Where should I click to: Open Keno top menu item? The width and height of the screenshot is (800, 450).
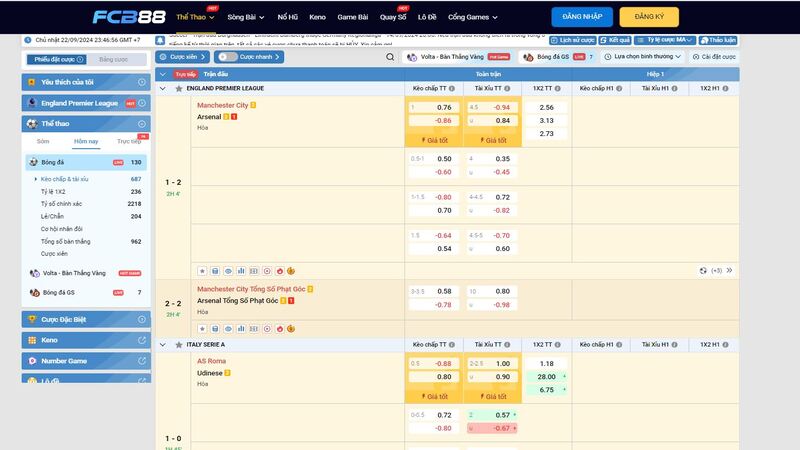317,17
